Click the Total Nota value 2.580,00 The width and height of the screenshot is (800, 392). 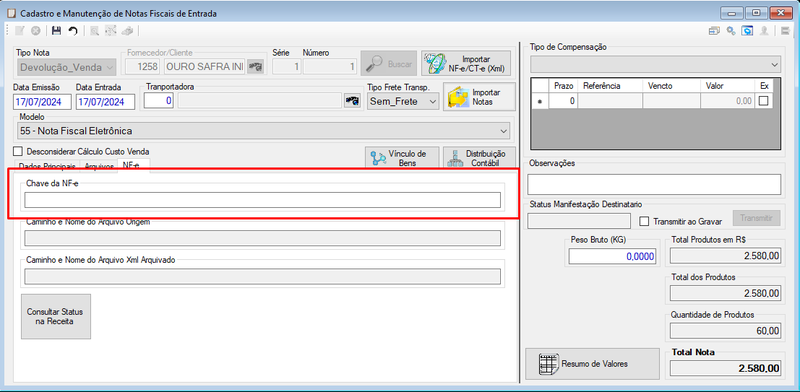(x=725, y=369)
